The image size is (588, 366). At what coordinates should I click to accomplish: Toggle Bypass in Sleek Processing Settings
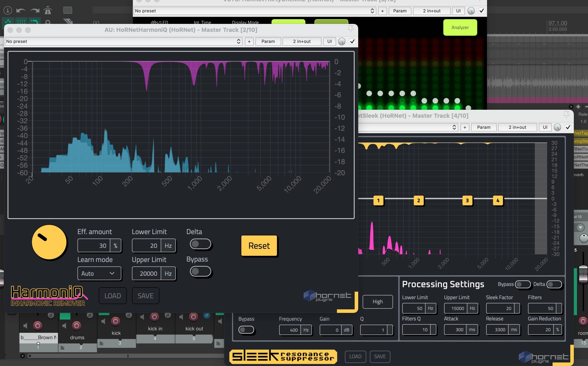(523, 284)
